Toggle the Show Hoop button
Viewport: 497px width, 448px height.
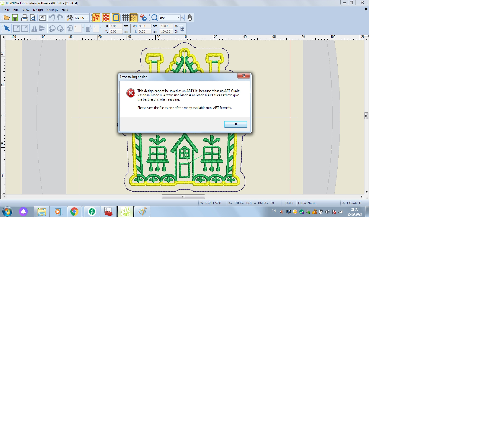coord(116,18)
